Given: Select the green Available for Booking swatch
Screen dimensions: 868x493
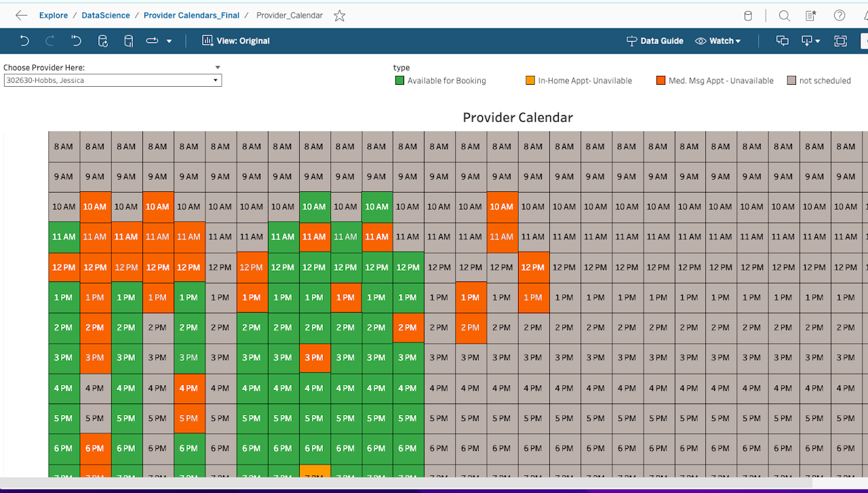Looking at the screenshot, I should click(399, 80).
